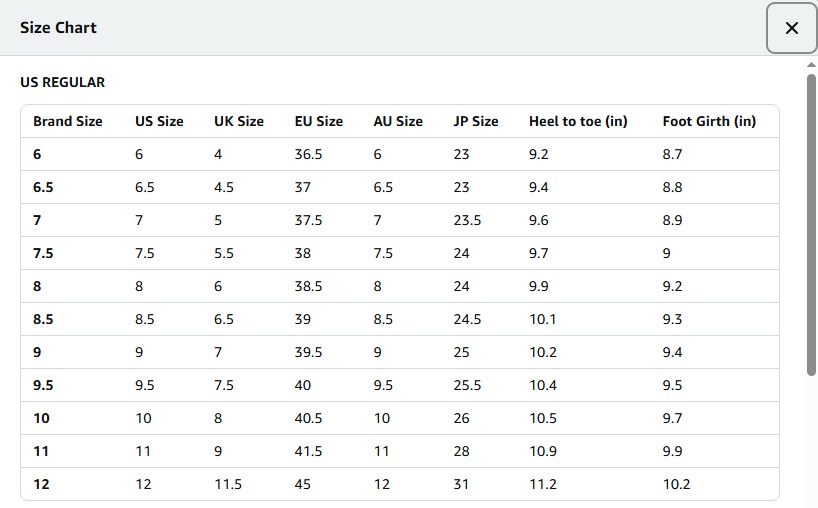818x508 pixels.
Task: Click the UK size 11.5 cell
Action: (x=228, y=484)
